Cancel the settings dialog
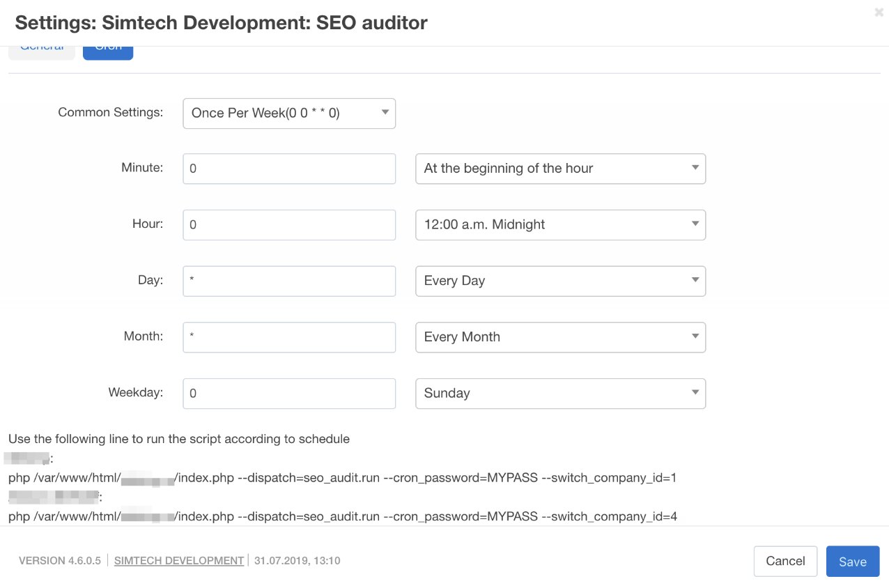The height and width of the screenshot is (588, 889). click(785, 561)
